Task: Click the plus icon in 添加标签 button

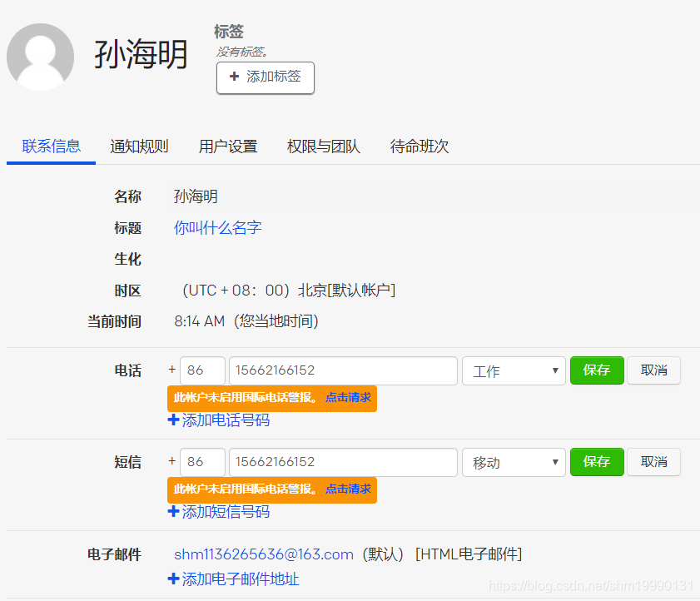Action: [235, 77]
